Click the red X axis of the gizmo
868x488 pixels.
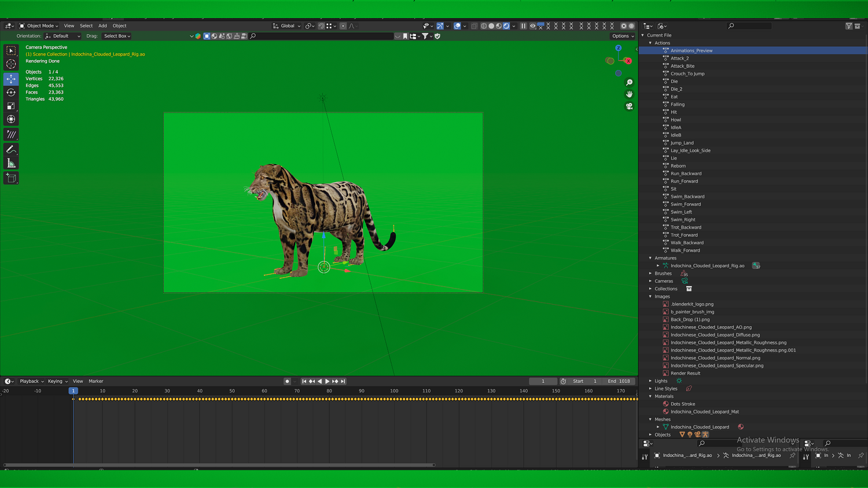coord(628,61)
